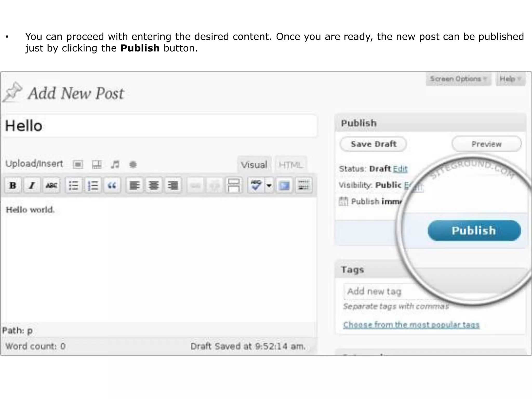Open the Help dropdown

510,79
